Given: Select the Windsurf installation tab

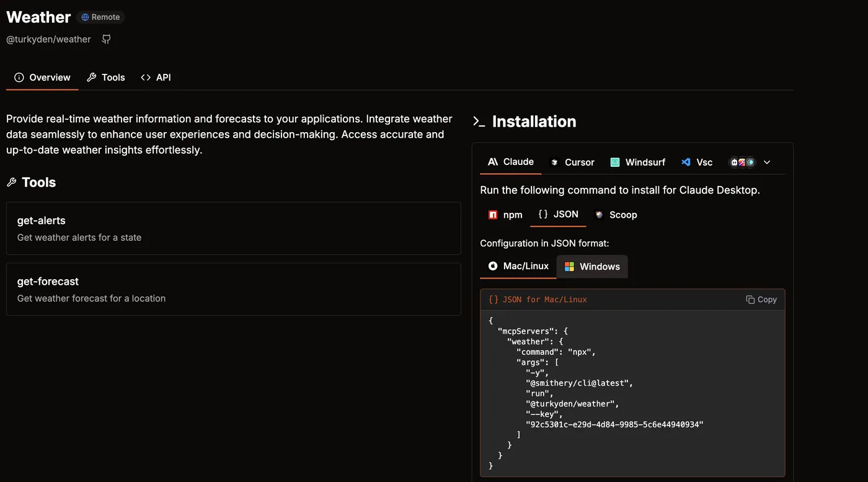Looking at the screenshot, I should (638, 163).
